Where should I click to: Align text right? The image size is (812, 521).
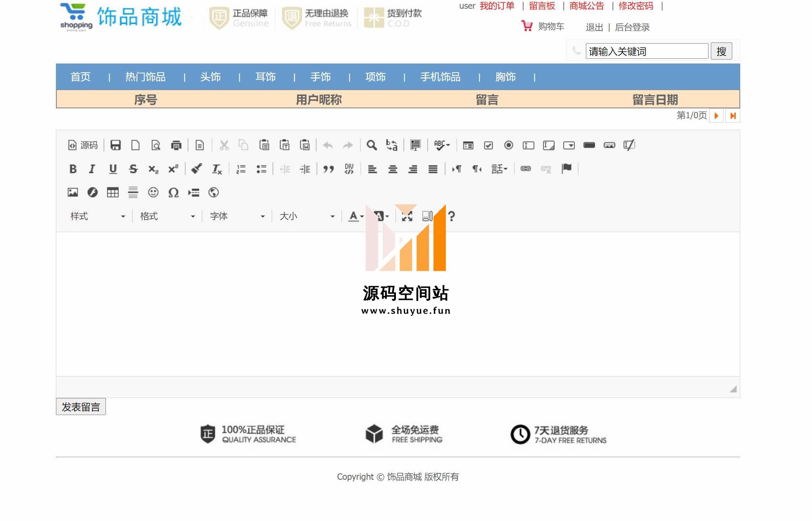[x=413, y=169]
